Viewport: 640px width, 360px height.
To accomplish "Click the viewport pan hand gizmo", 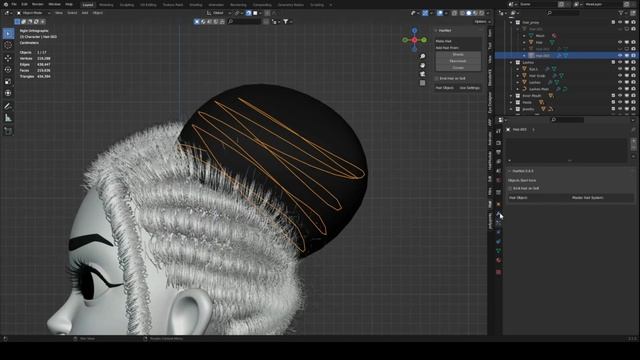I will click(422, 65).
